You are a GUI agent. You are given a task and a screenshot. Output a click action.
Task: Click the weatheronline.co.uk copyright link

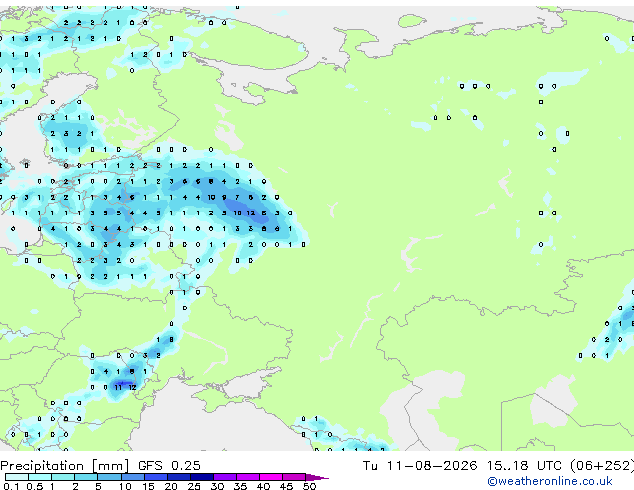pyautogui.click(x=550, y=481)
